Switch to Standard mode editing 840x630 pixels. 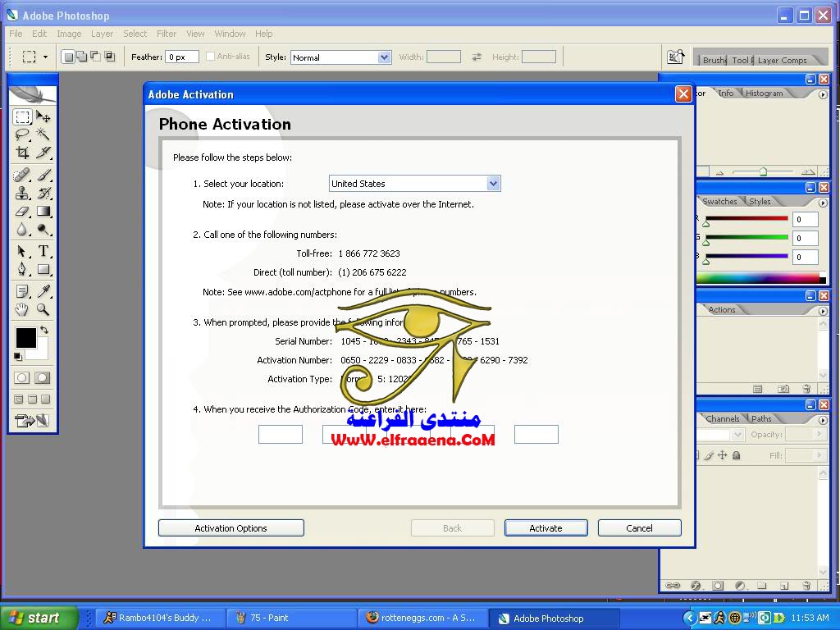coord(22,377)
